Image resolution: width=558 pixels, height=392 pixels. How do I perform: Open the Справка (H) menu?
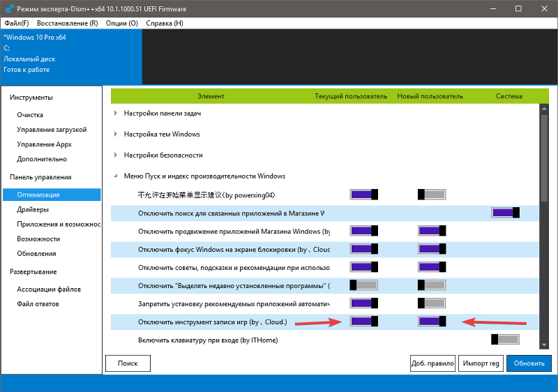[165, 23]
